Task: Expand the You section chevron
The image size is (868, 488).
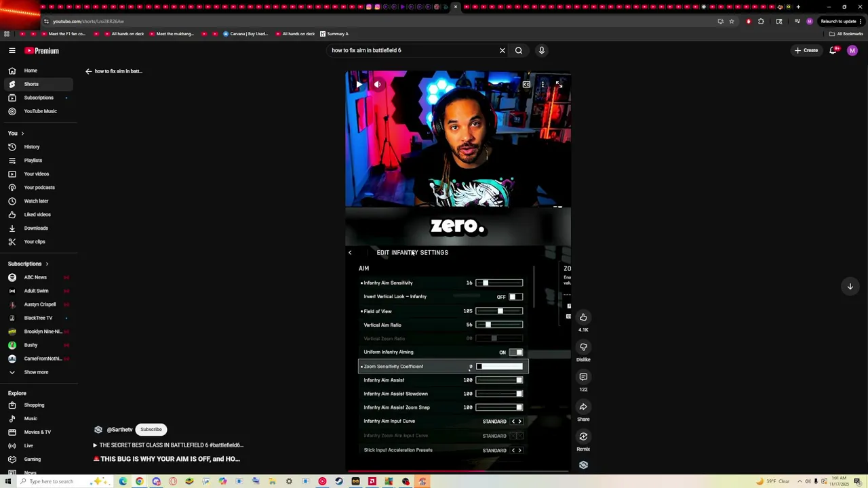Action: pyautogui.click(x=22, y=134)
